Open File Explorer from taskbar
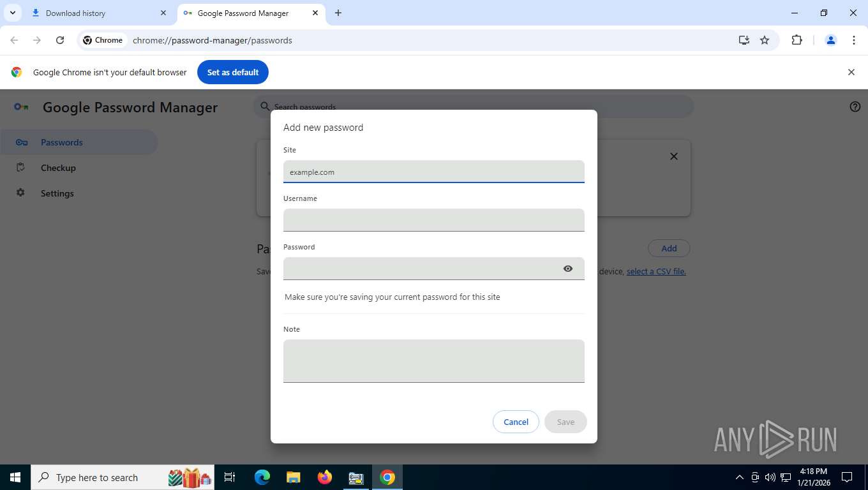 coord(293,477)
